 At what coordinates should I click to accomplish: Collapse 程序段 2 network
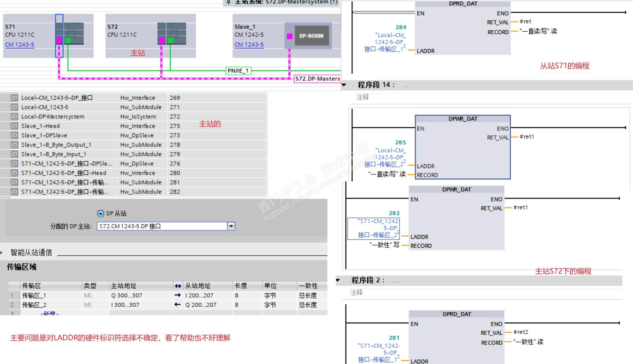[338, 280]
